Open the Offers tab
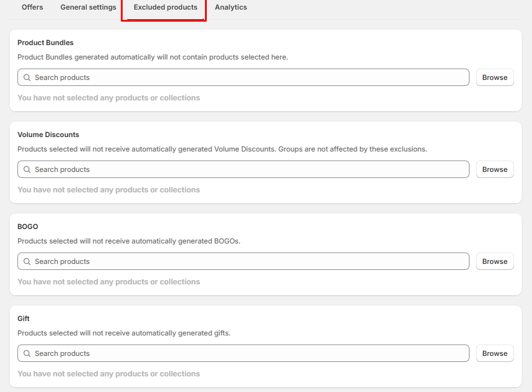Image resolution: width=532 pixels, height=392 pixels. click(32, 7)
